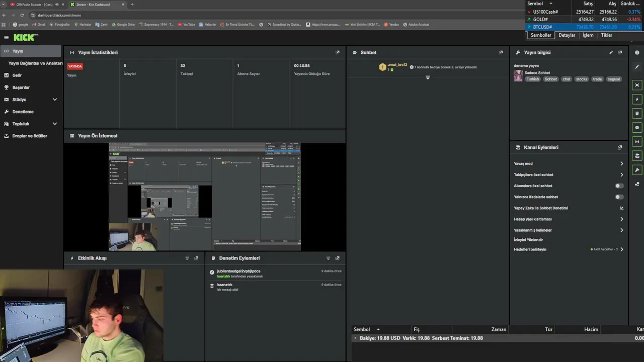Toggle the channel actions widget icon
Viewport: 644px width, 362px height.
click(x=637, y=155)
